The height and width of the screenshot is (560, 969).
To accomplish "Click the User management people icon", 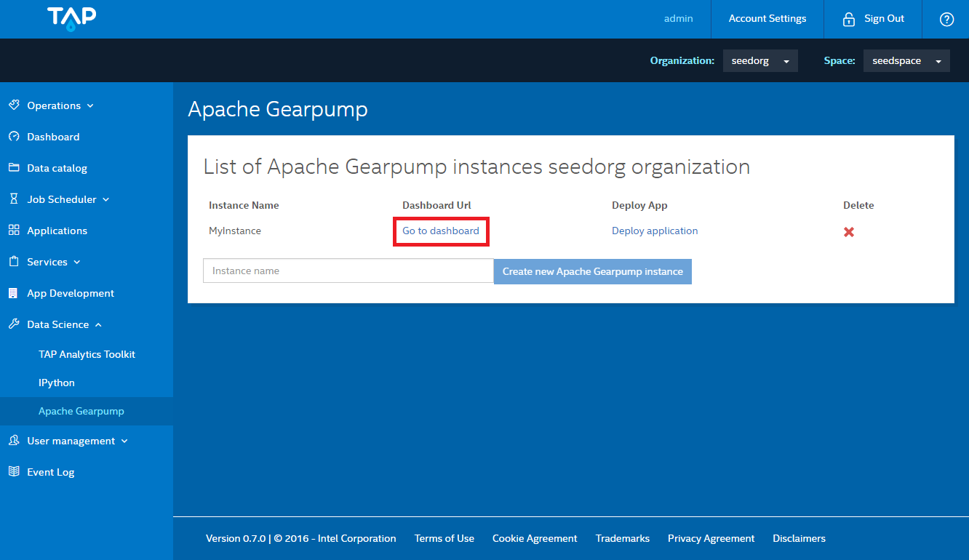I will click(14, 441).
